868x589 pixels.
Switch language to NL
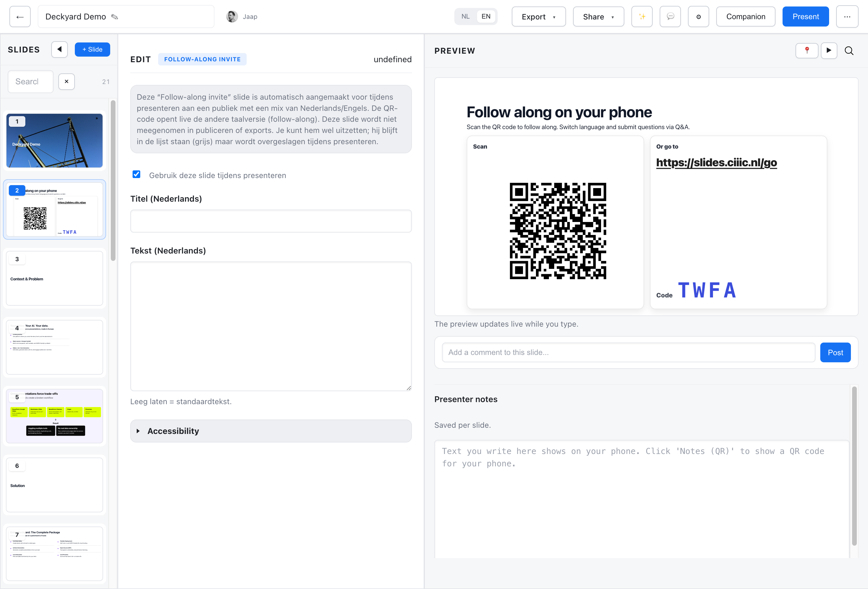point(465,17)
